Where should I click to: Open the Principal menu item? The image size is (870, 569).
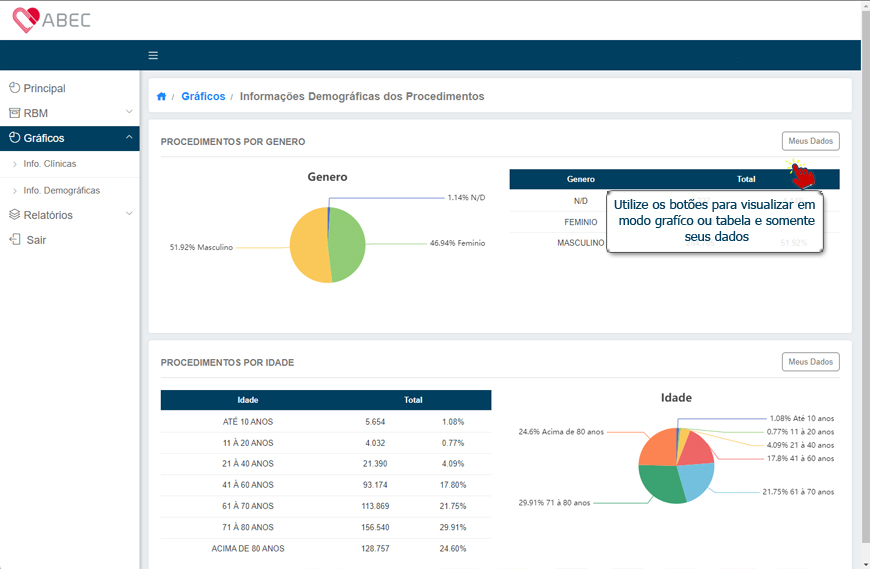click(x=70, y=88)
